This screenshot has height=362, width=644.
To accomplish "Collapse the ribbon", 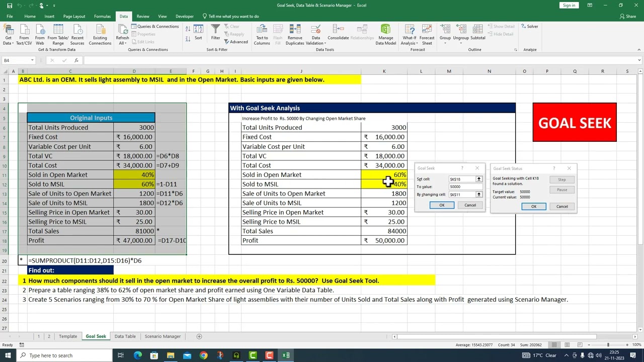I will [639, 50].
